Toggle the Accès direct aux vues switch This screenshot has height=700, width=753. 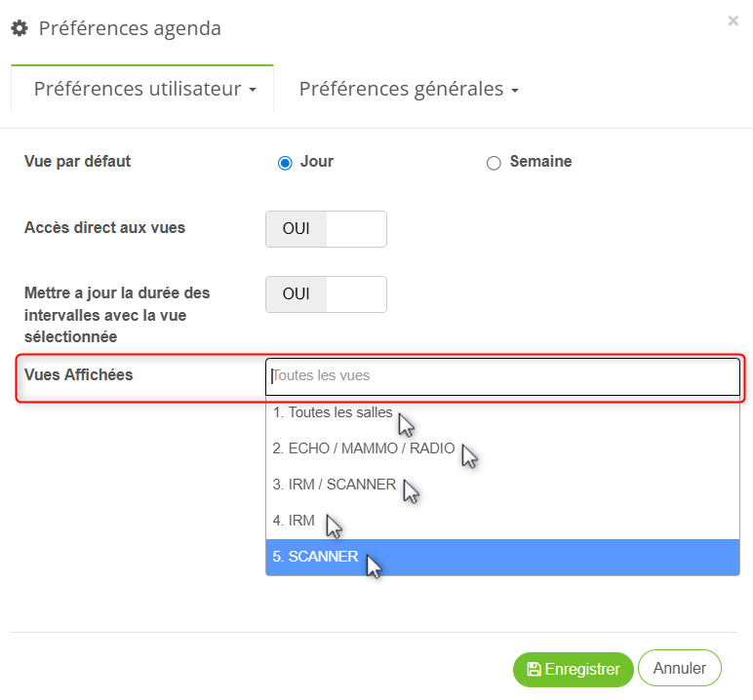click(326, 229)
